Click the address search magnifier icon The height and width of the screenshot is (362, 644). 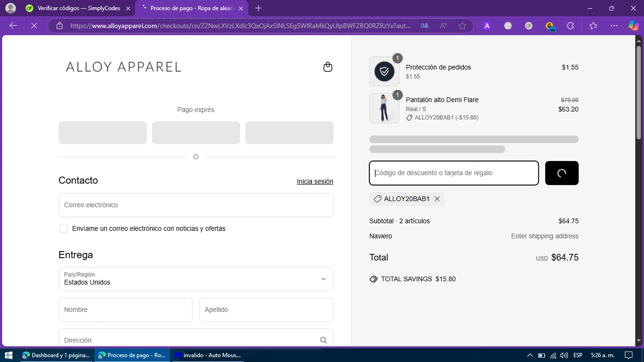[x=323, y=340]
